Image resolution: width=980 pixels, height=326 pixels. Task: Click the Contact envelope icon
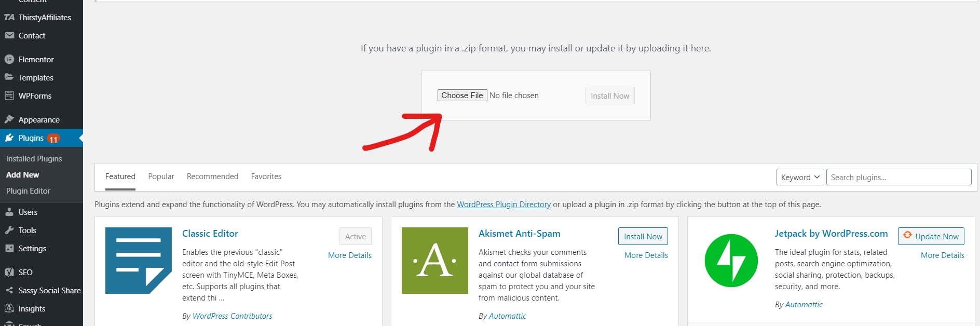click(x=9, y=35)
